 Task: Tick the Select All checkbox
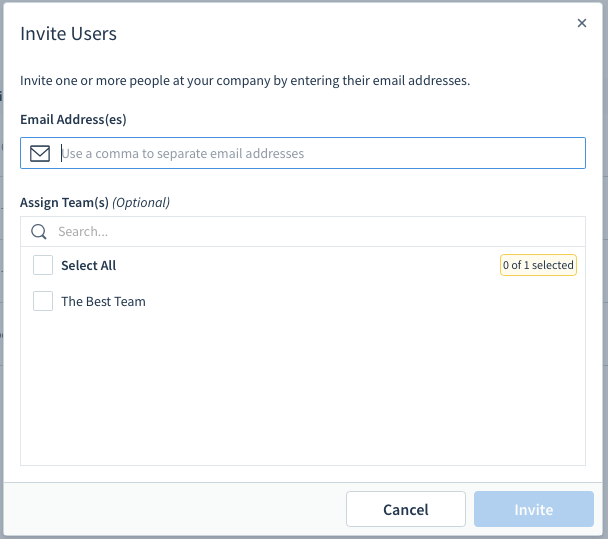click(43, 265)
